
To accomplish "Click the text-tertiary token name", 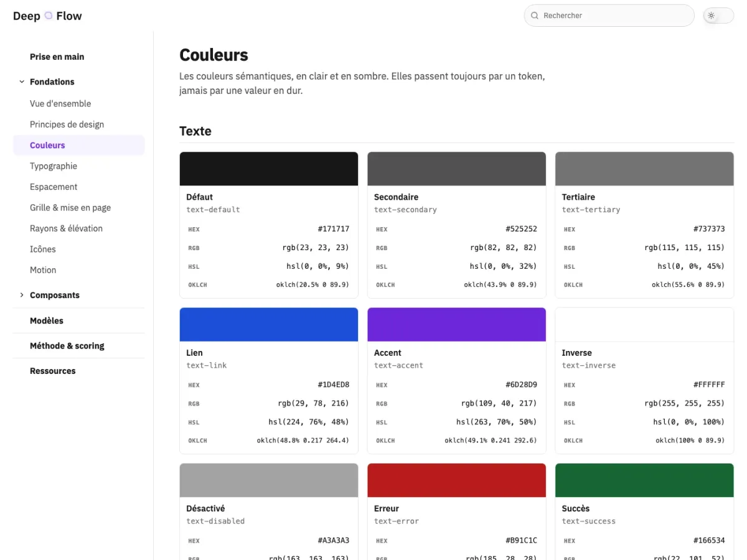I will 591,210.
